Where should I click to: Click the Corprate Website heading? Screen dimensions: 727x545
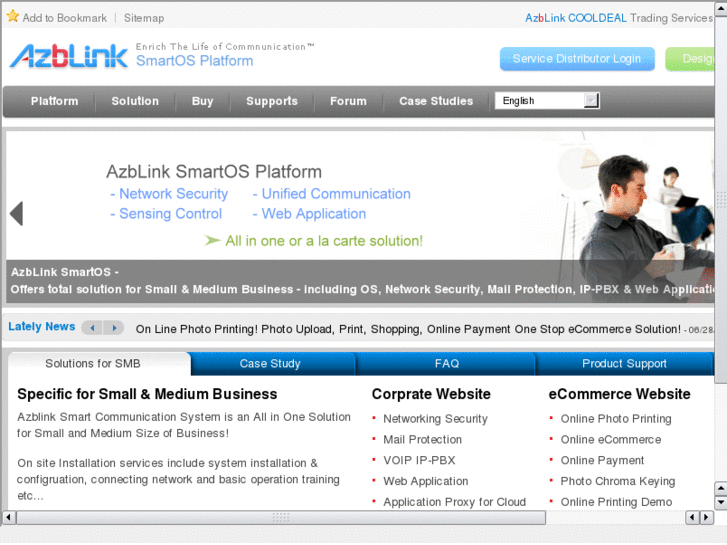pyautogui.click(x=431, y=394)
